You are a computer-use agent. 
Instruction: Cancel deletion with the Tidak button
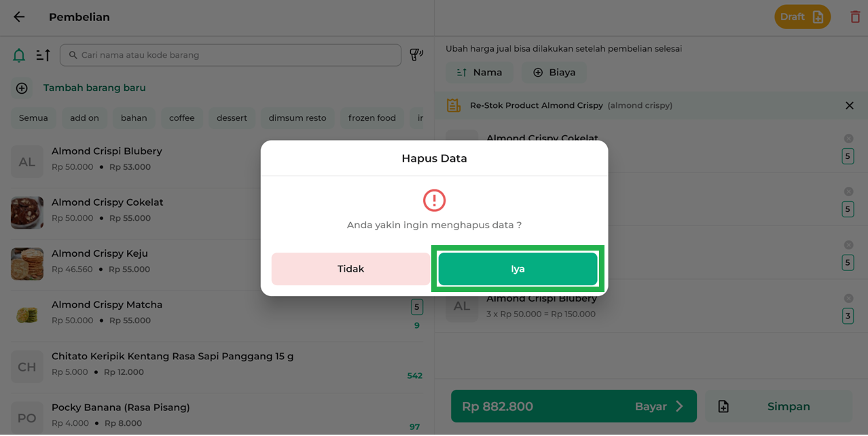[x=350, y=269]
